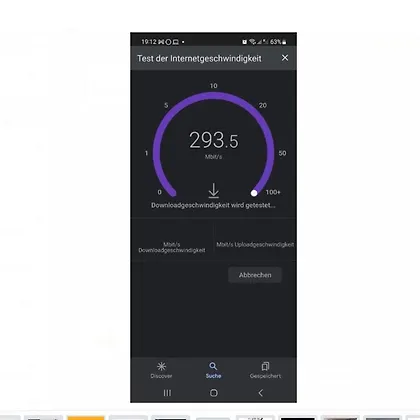420x420 pixels.
Task: Tap the Wi-Fi signal status icon
Action: (x=253, y=42)
